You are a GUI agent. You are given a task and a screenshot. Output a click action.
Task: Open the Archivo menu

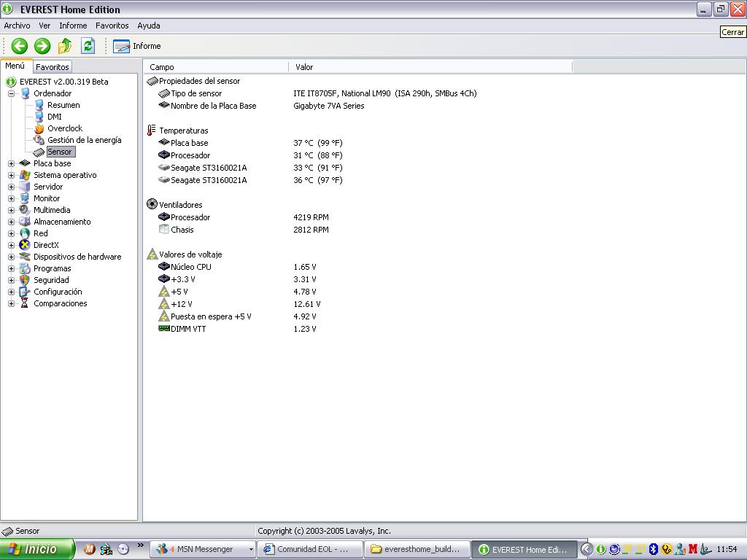pos(18,26)
